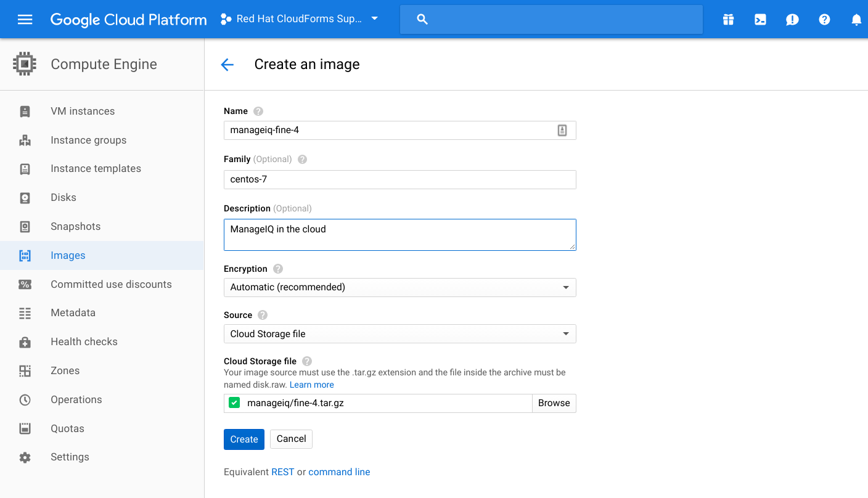Click the Committed use discounts percent icon
The image size is (868, 498).
(25, 285)
